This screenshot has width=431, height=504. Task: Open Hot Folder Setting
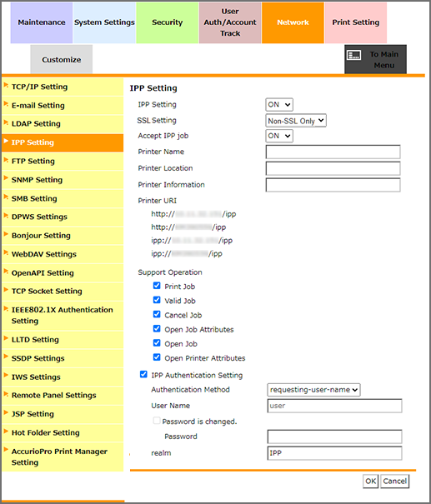(x=63, y=432)
